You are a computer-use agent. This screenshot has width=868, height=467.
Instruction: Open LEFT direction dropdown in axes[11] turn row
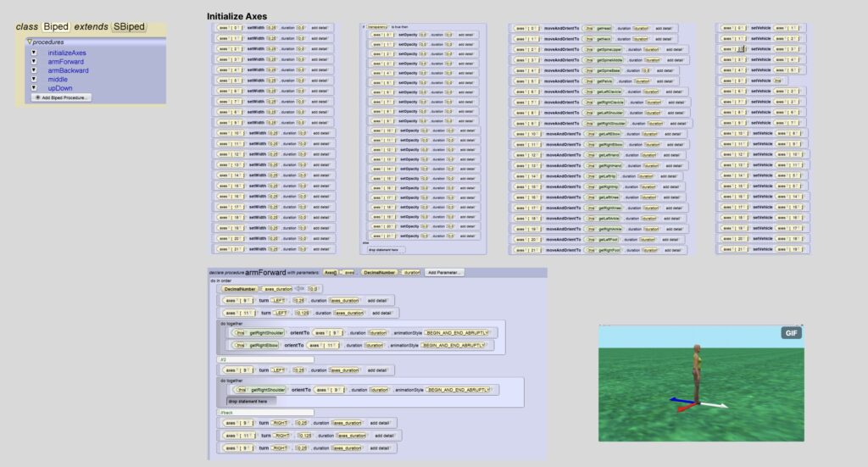[x=281, y=314]
